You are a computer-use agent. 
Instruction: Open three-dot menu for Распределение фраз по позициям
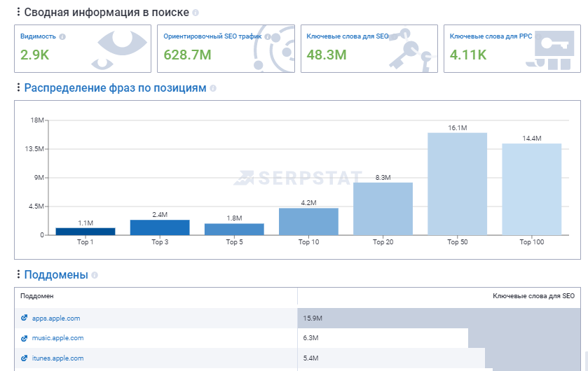(x=18, y=88)
